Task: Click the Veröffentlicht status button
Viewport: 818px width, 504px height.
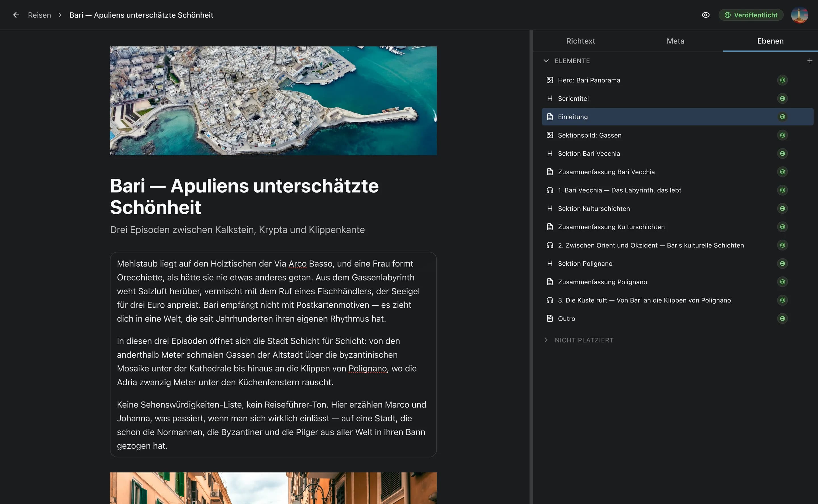Action: (x=751, y=15)
